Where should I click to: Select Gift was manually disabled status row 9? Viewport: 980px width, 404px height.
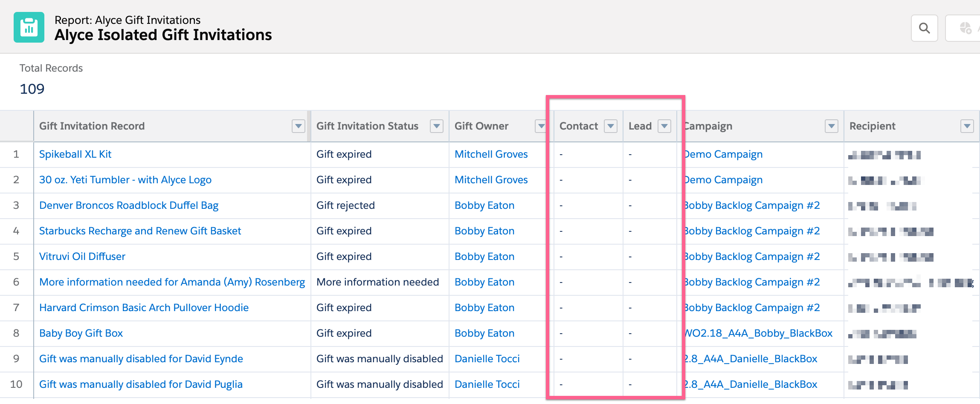380,359
